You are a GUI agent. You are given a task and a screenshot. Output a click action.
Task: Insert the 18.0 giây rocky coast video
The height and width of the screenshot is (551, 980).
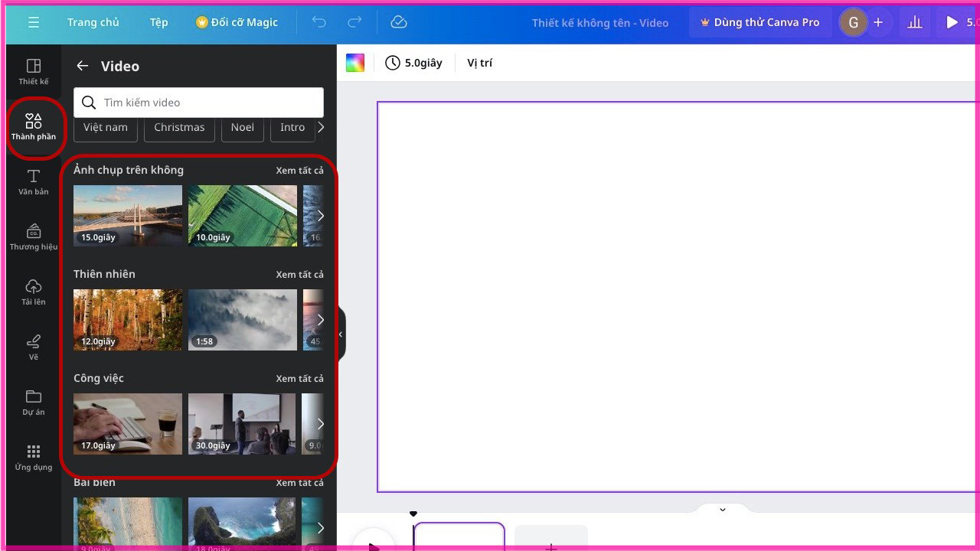click(242, 523)
